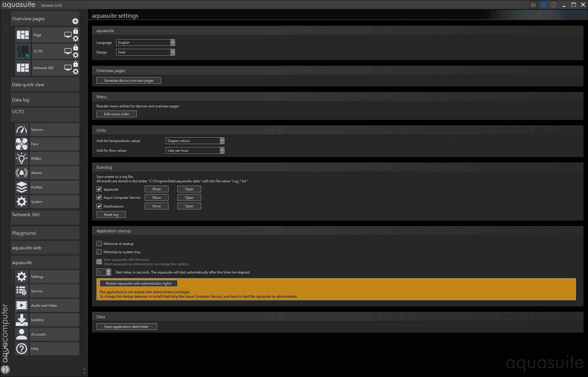Viewport: 588px width, 377px height.
Task: Open the Language dropdown
Action: [145, 43]
